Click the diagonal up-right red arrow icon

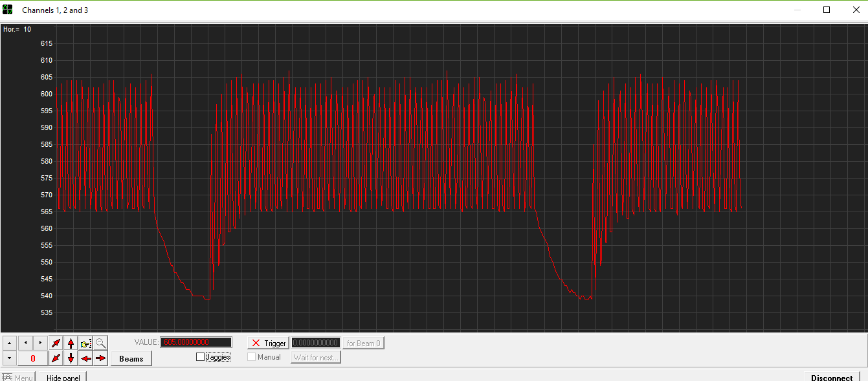pyautogui.click(x=56, y=343)
